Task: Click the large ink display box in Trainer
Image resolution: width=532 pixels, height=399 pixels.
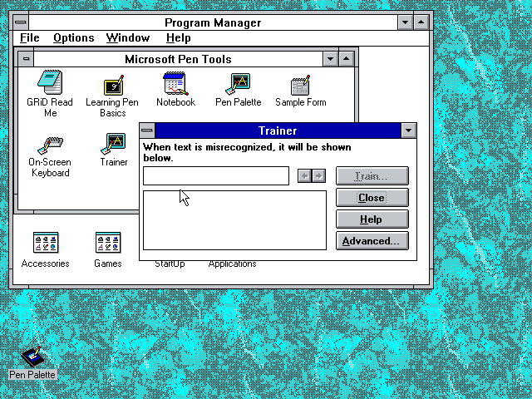Action: point(234,220)
